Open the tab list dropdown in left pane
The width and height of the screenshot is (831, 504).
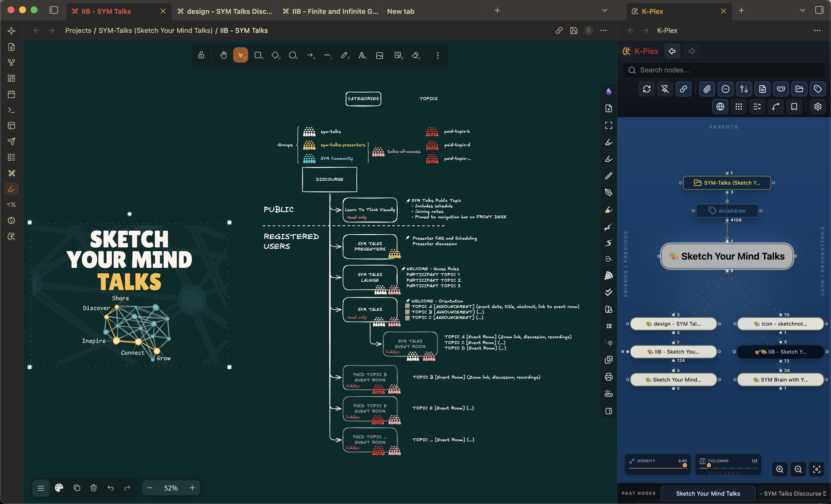coord(605,11)
